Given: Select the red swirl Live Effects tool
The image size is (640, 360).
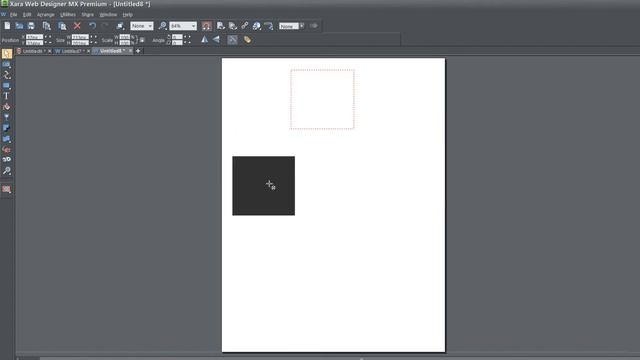Looking at the screenshot, I should pos(7,149).
